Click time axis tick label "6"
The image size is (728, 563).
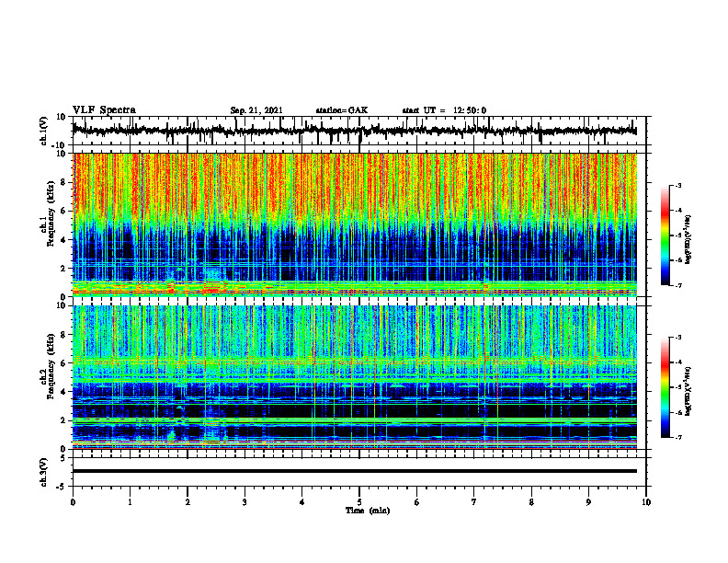417,502
